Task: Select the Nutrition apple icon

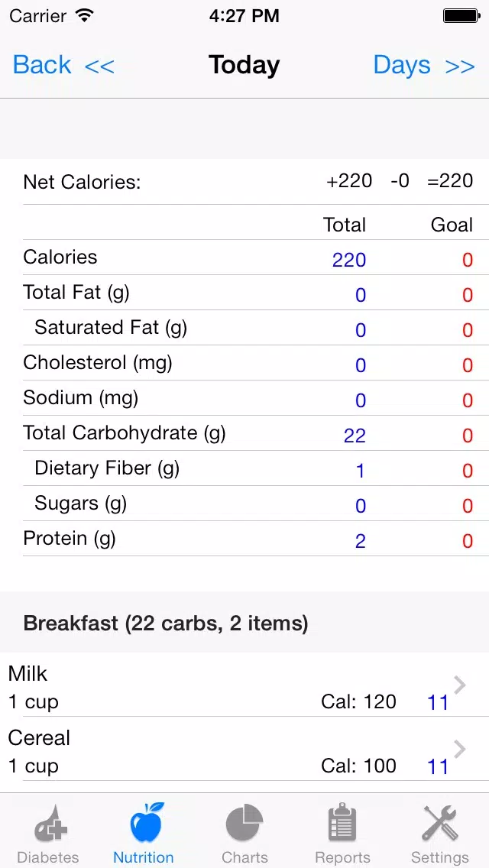Action: tap(147, 823)
